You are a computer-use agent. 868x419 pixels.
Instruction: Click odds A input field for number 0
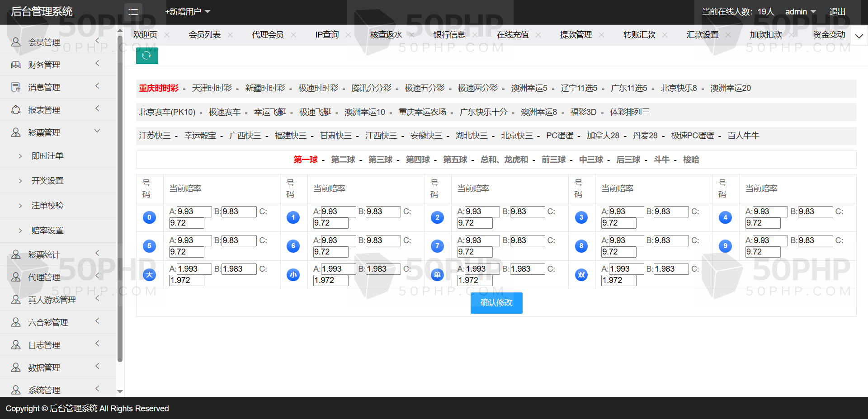tap(194, 212)
